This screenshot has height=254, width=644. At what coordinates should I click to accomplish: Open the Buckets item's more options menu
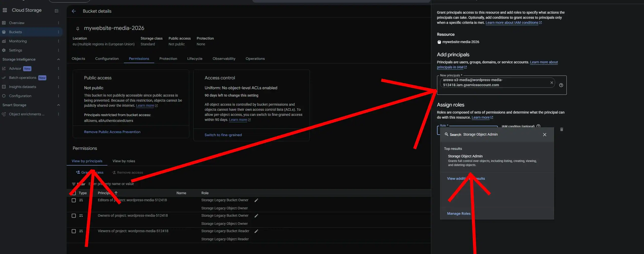[x=59, y=32]
